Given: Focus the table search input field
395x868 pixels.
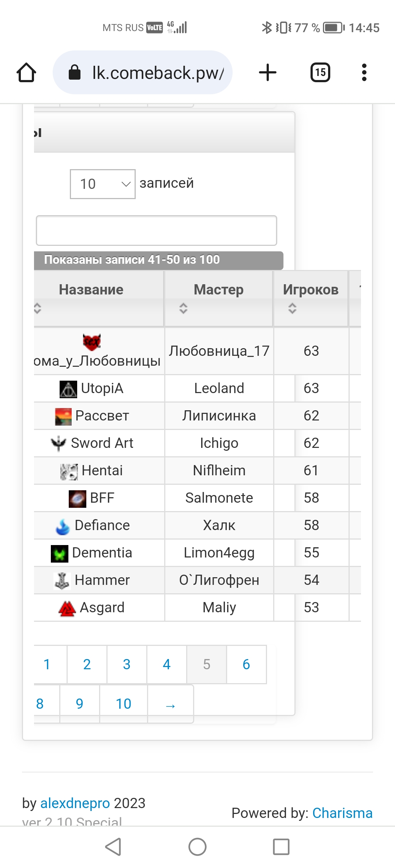Looking at the screenshot, I should (157, 231).
